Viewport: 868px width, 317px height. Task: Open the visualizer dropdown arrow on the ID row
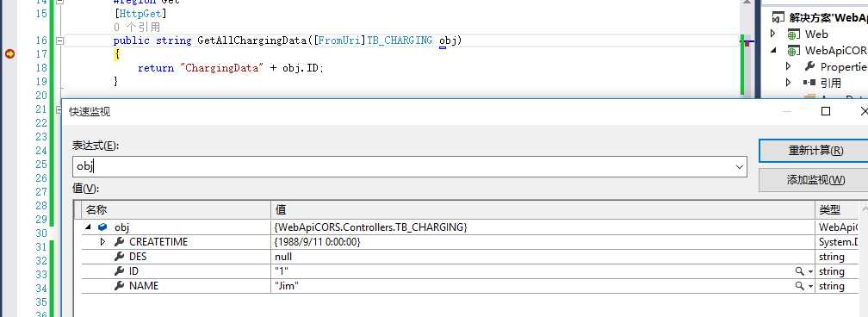(811, 271)
